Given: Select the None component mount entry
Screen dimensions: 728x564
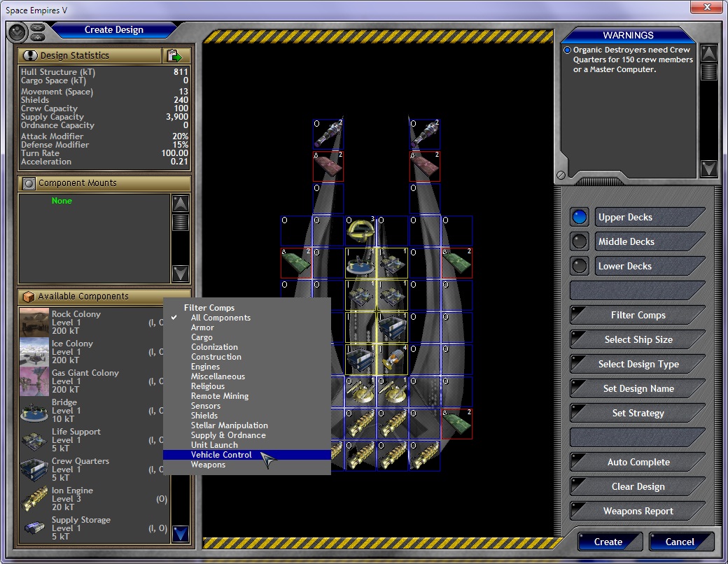Looking at the screenshot, I should pyautogui.click(x=62, y=201).
